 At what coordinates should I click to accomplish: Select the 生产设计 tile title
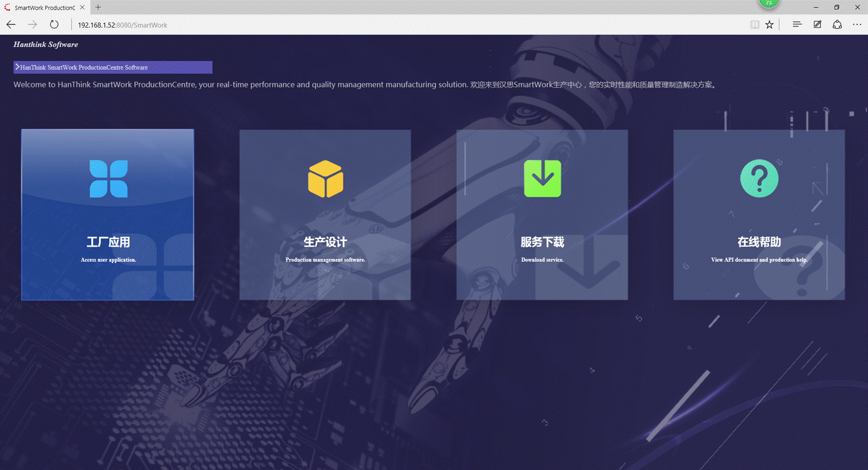[x=325, y=242]
